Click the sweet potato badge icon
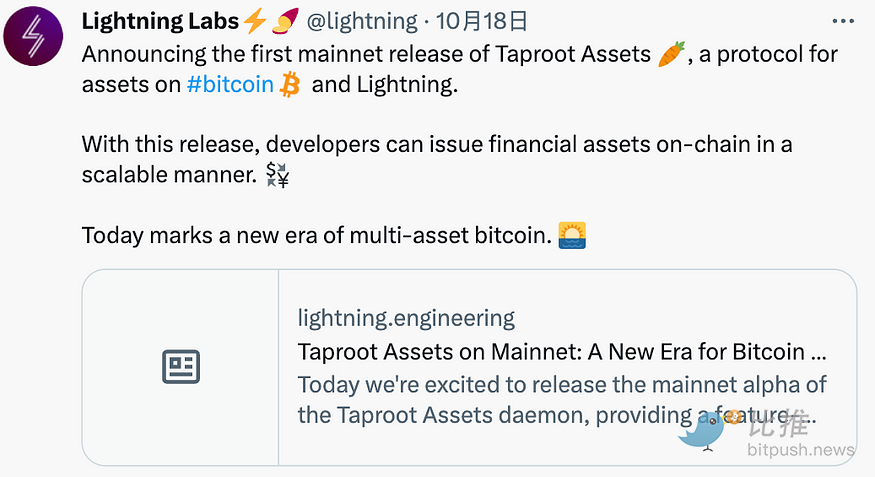This screenshot has height=477, width=875. [285, 21]
